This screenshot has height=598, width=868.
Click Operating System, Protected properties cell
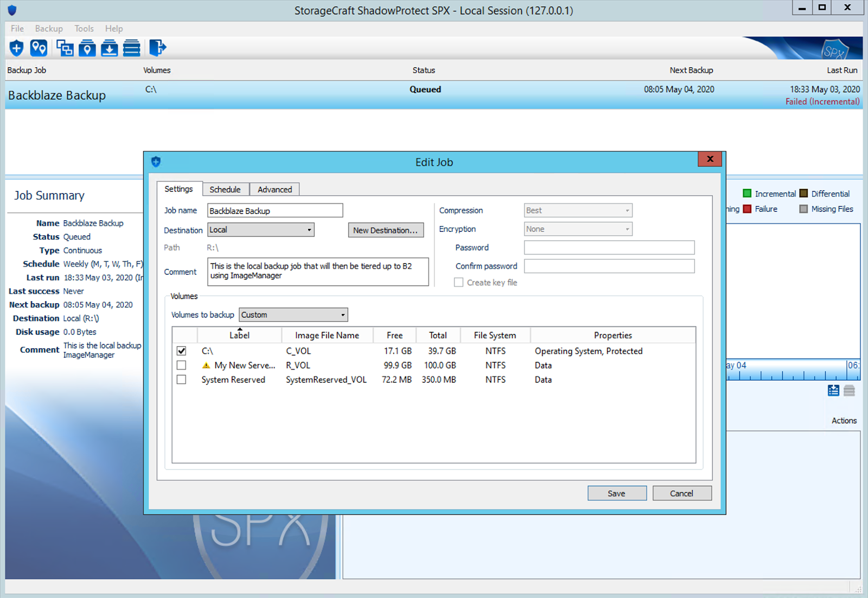(x=589, y=351)
